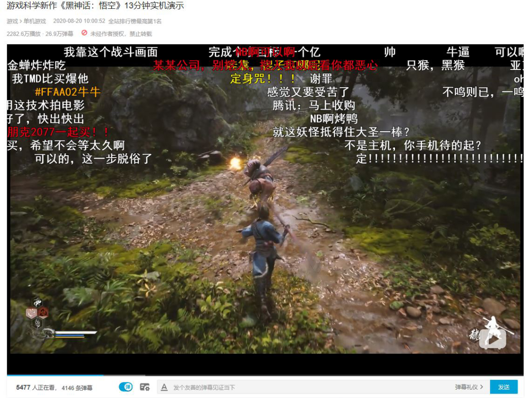Click the orange danmaku #FFAA02牛牛
The height and width of the screenshot is (398, 532).
coord(67,92)
